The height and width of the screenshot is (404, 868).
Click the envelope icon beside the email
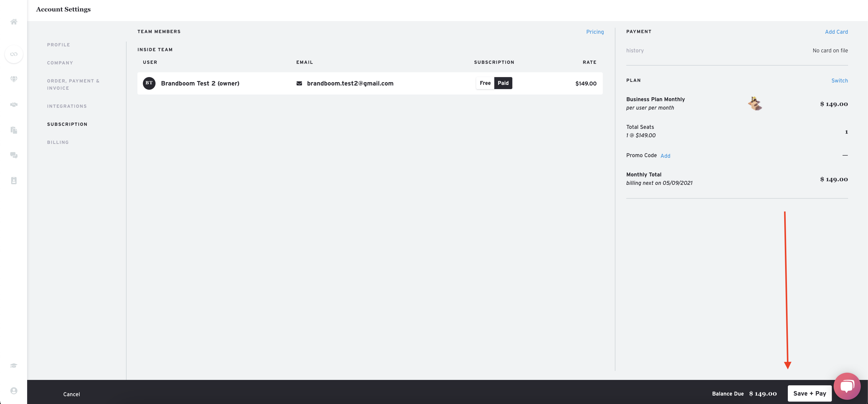click(x=299, y=83)
